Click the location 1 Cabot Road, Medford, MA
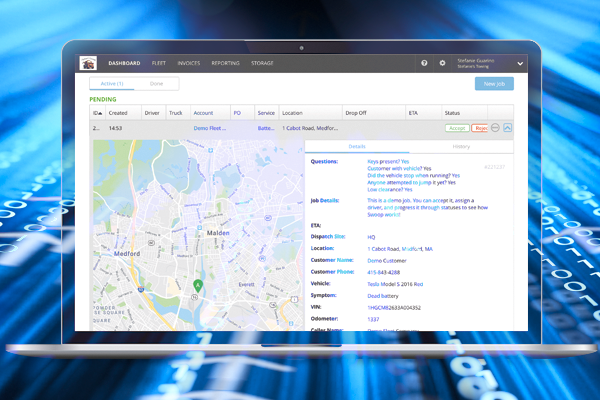Viewport: 600px width, 400px height. [x=400, y=249]
